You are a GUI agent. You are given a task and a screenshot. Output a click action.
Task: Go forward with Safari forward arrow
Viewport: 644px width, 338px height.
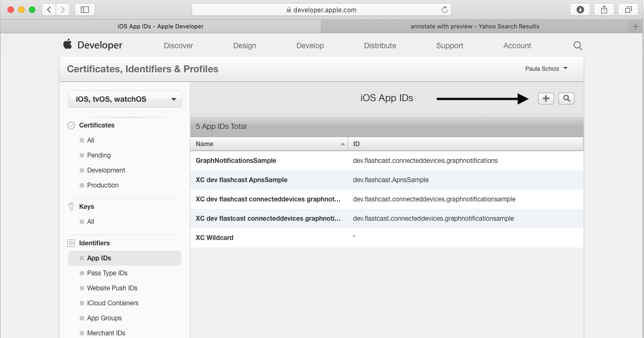[63, 10]
